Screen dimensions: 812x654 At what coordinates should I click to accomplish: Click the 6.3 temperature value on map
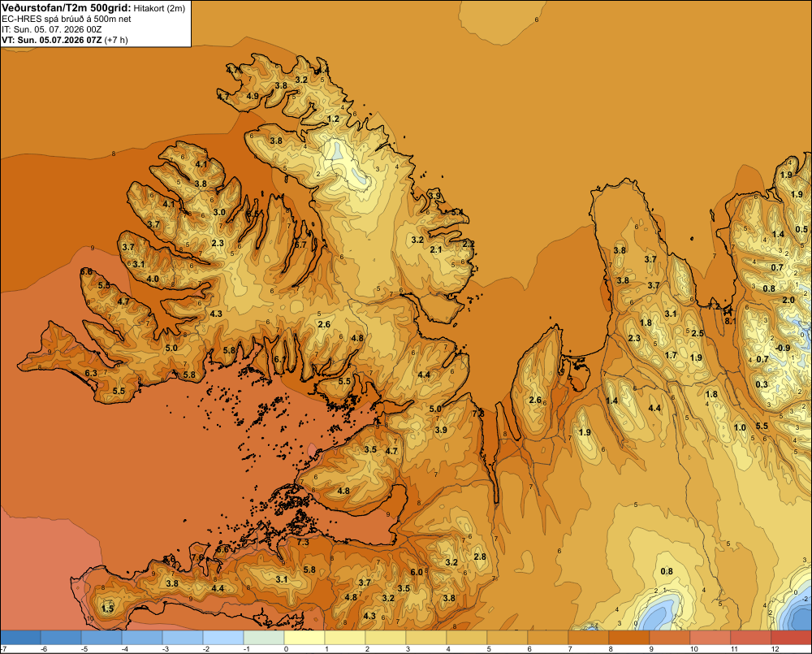pos(91,373)
